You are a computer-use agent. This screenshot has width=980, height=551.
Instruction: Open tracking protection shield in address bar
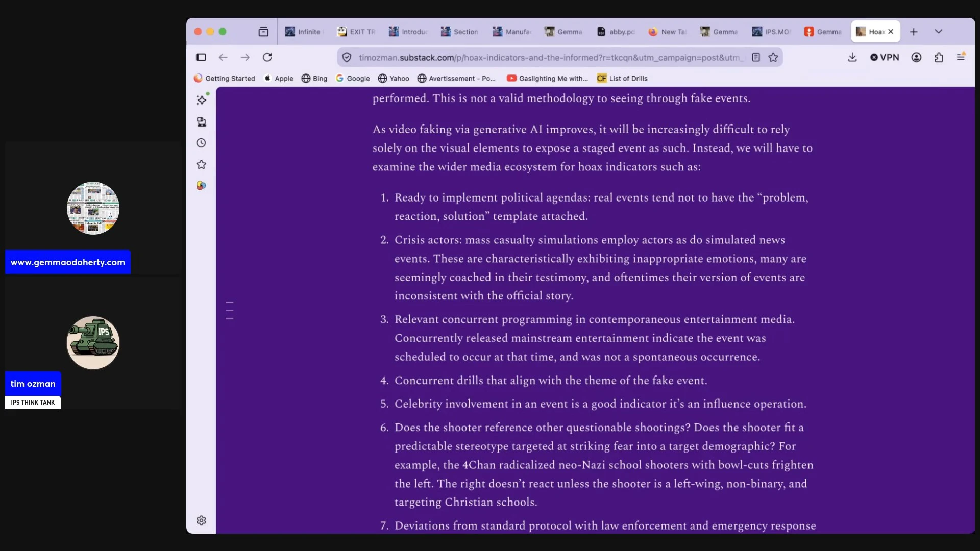click(347, 58)
